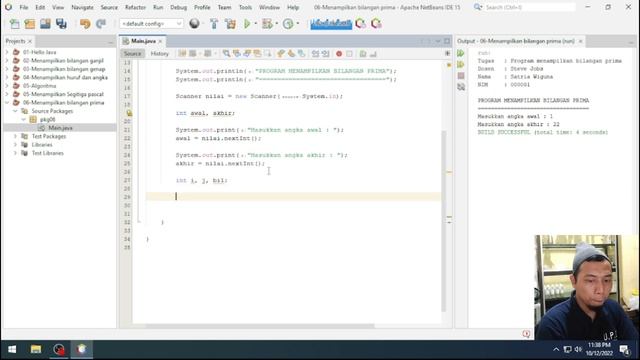
Task: Click the second profiler icon after memory bar
Action: point(376,24)
